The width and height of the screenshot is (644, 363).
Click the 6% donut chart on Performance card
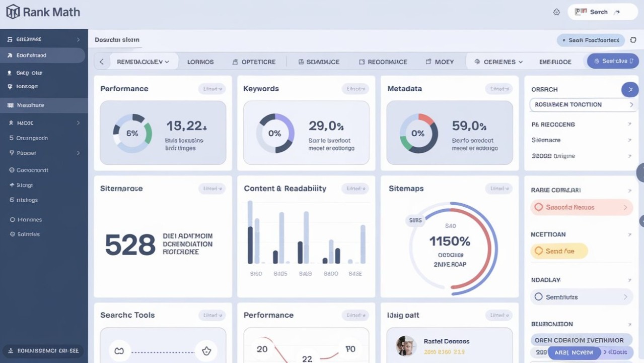pos(132,133)
